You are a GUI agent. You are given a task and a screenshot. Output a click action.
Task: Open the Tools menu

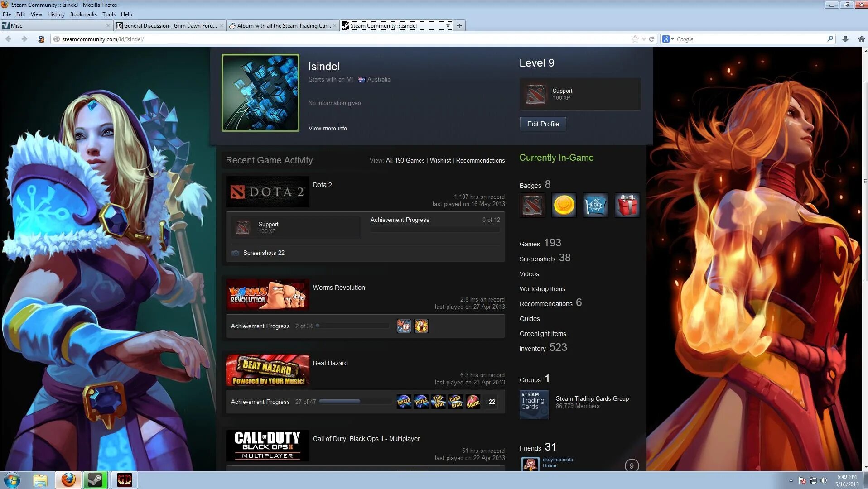pos(109,14)
